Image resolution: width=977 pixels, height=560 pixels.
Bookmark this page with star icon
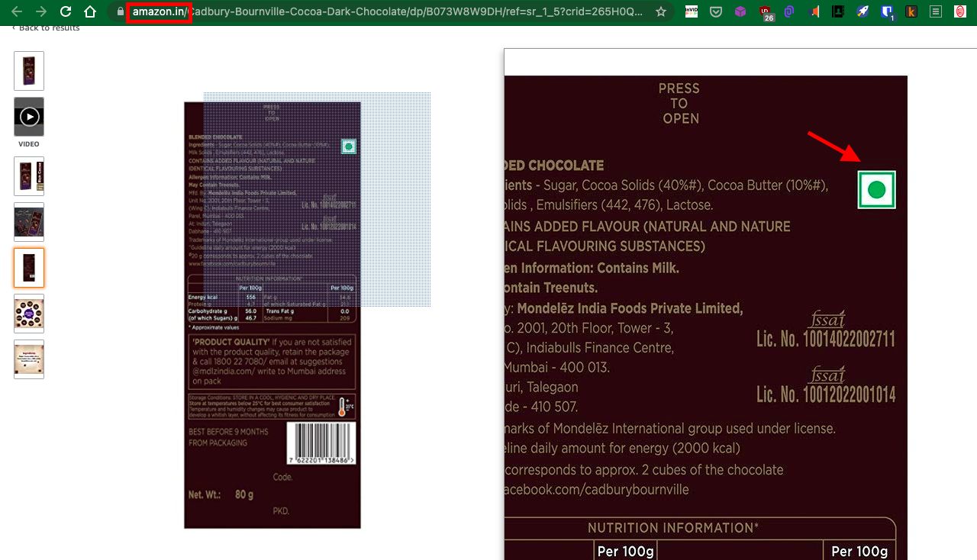661,11
